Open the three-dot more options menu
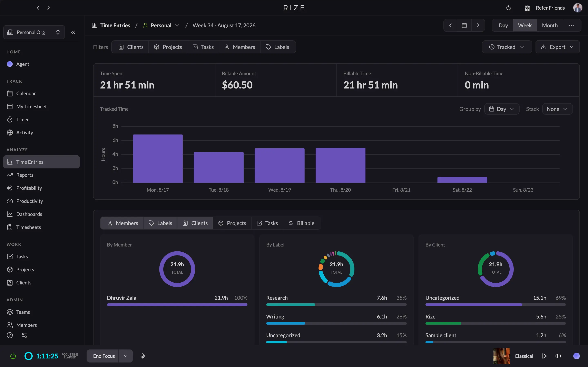588x367 pixels. (x=571, y=25)
